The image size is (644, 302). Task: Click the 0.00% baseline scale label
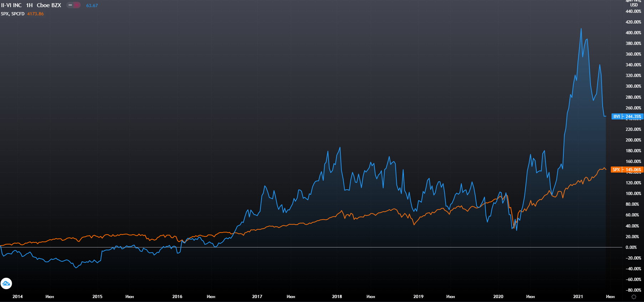click(x=631, y=247)
